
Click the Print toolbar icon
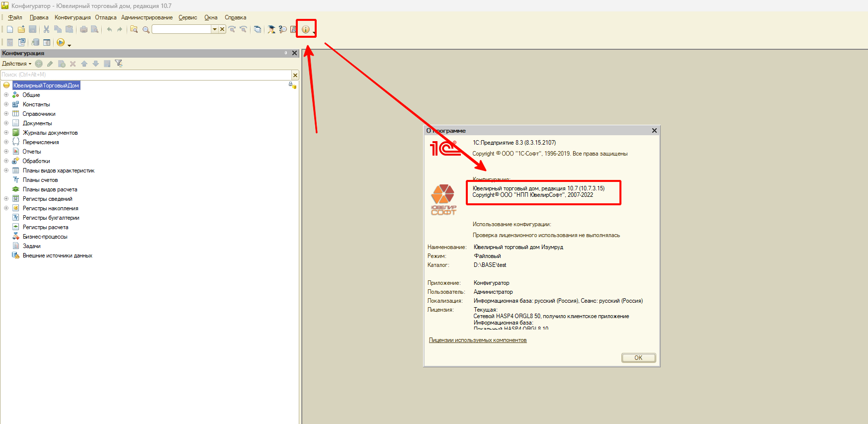84,29
